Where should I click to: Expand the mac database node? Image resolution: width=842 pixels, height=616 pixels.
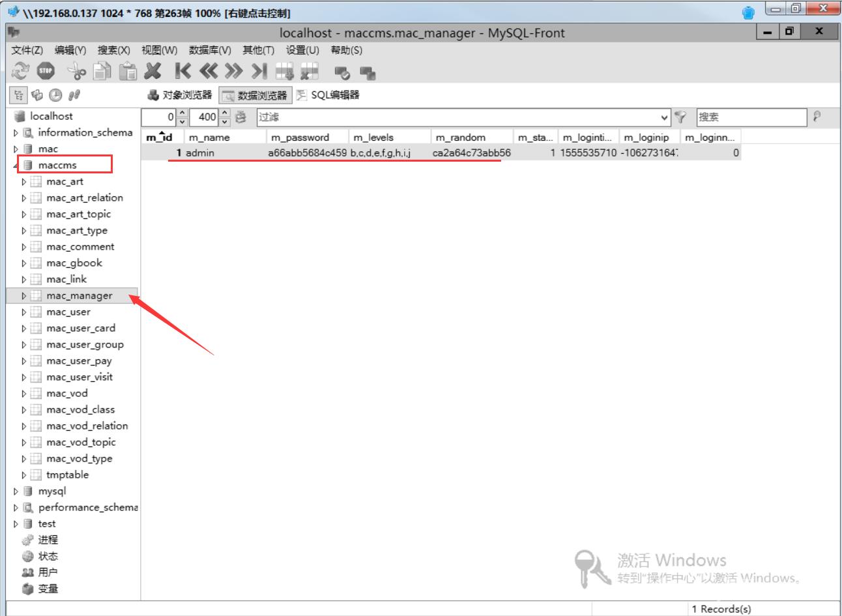point(16,149)
